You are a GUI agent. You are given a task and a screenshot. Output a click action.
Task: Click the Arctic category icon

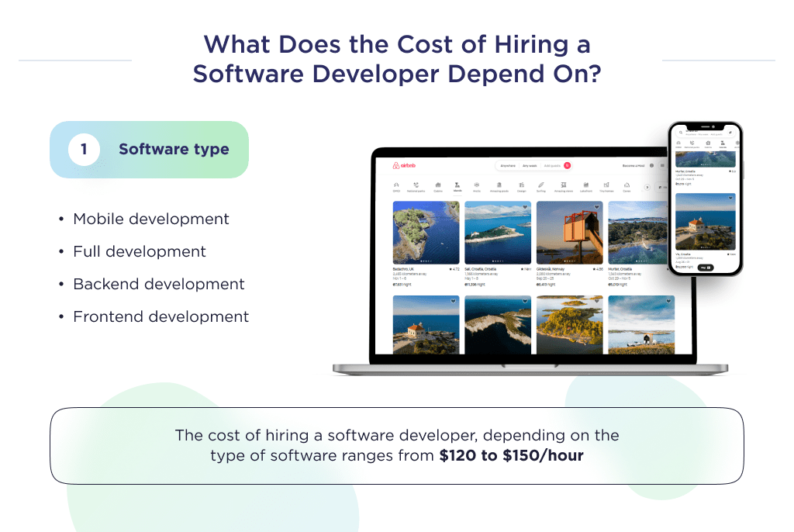click(477, 186)
